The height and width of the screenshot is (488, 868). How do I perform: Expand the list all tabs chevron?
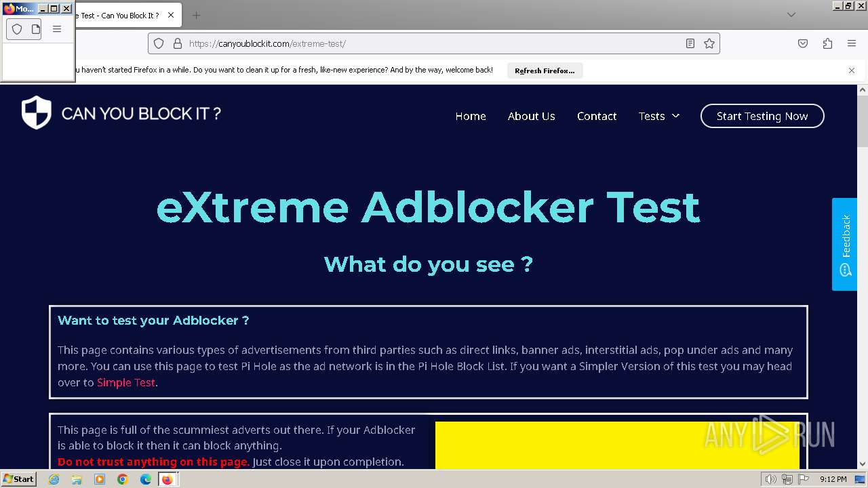(x=791, y=15)
